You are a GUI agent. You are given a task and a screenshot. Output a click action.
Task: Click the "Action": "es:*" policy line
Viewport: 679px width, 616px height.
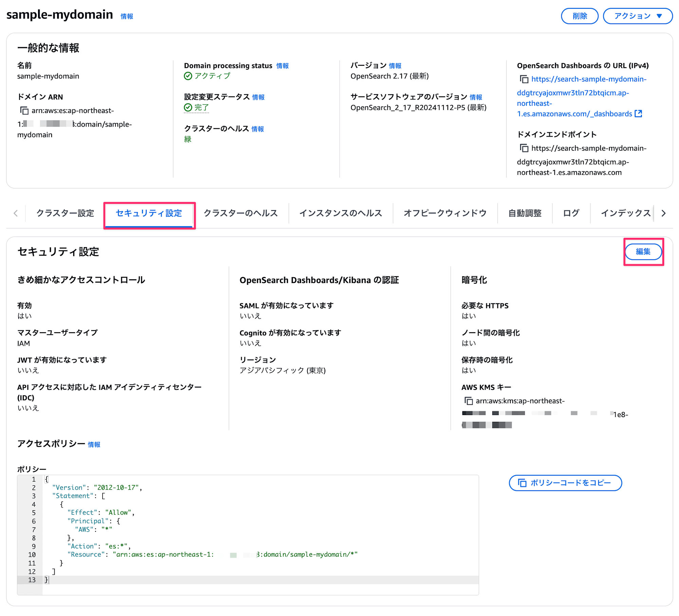tap(99, 546)
